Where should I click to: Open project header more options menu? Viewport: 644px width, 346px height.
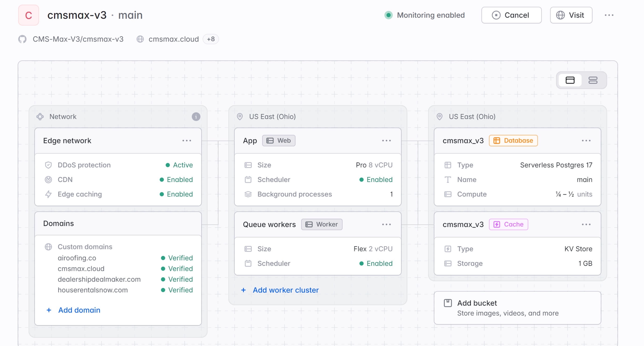click(609, 15)
